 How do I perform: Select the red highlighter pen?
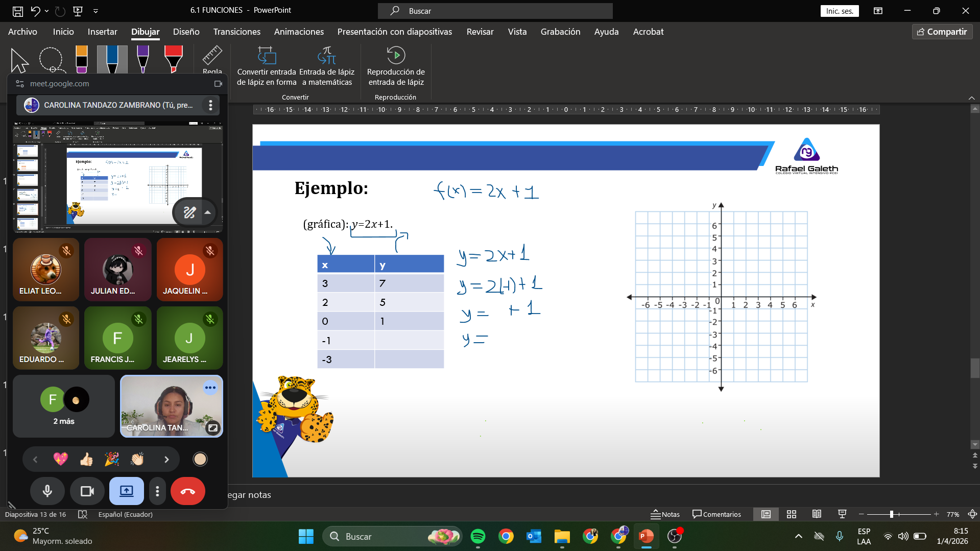coord(173,59)
